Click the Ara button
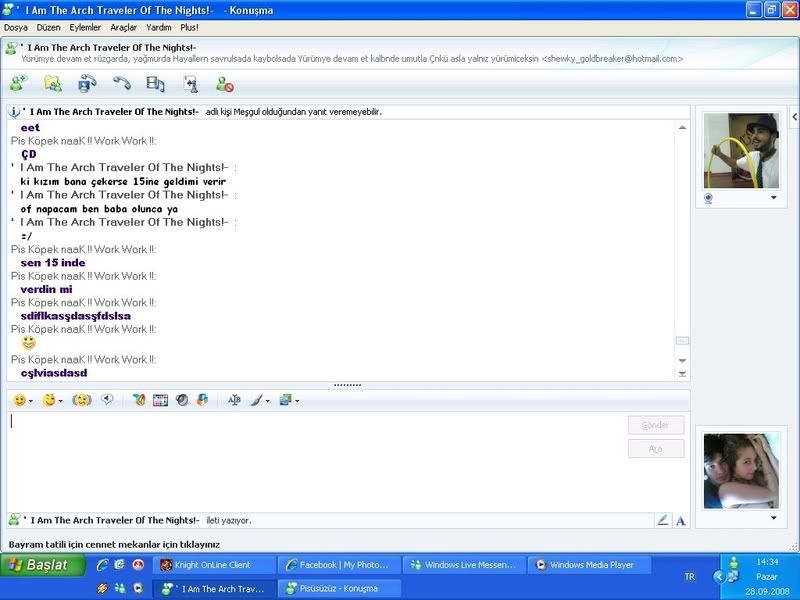Screen dimensions: 800x600 pos(656,448)
